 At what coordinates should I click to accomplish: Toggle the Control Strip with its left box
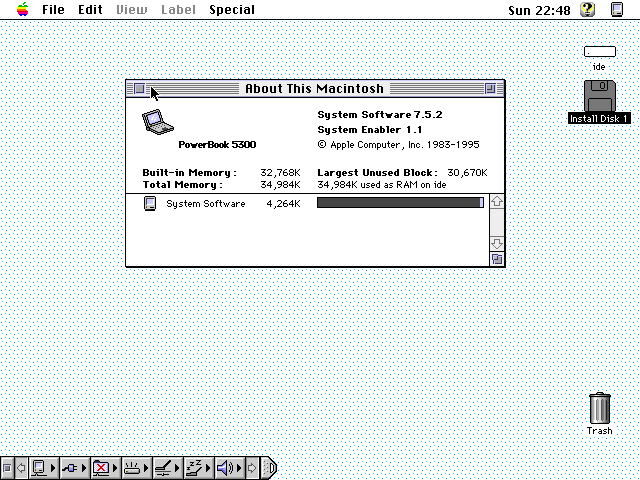[7, 467]
